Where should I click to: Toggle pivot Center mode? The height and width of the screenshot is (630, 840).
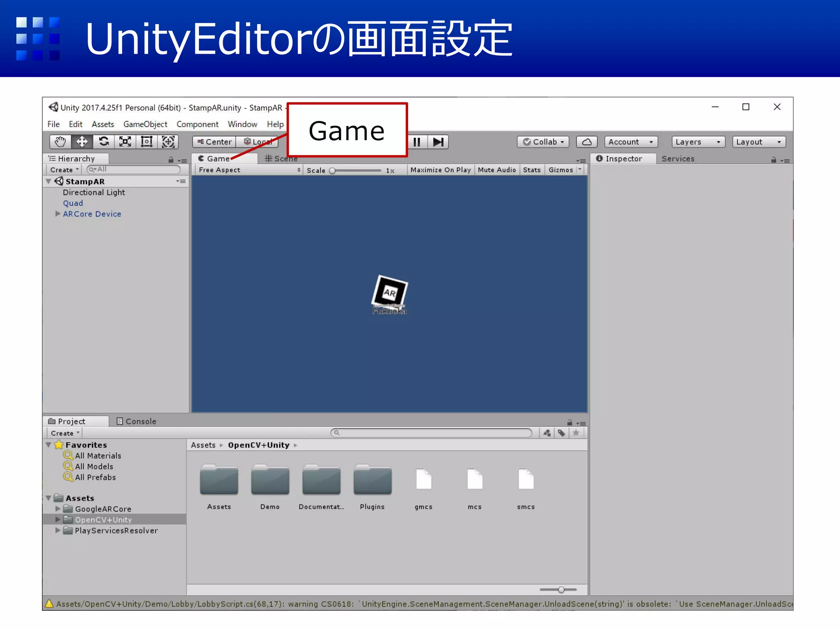[215, 142]
